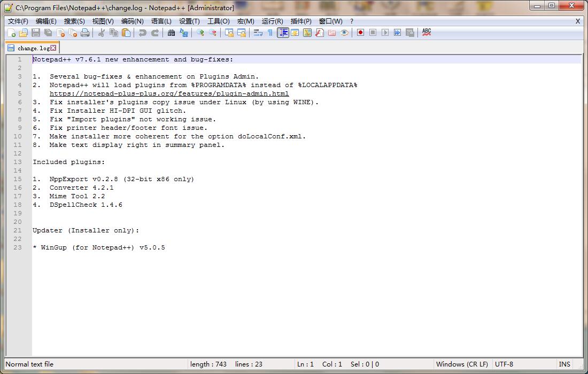588x374 pixels.
Task: Toggle file monitoring eye icon
Action: 345,33
